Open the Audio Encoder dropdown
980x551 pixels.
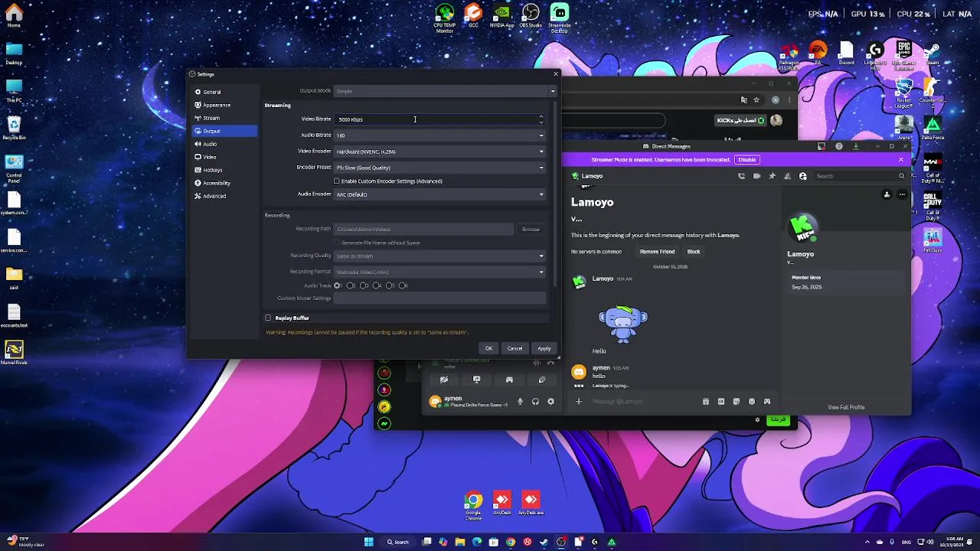tap(439, 194)
